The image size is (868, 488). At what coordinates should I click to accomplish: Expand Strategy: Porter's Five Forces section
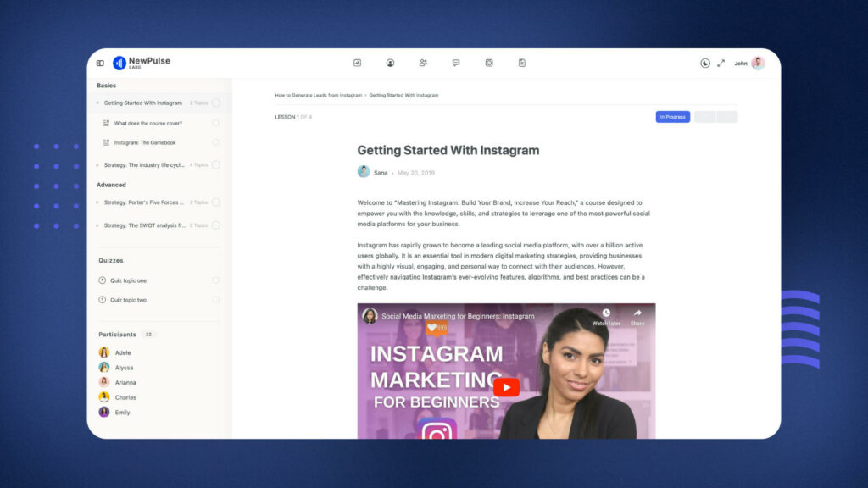97,202
